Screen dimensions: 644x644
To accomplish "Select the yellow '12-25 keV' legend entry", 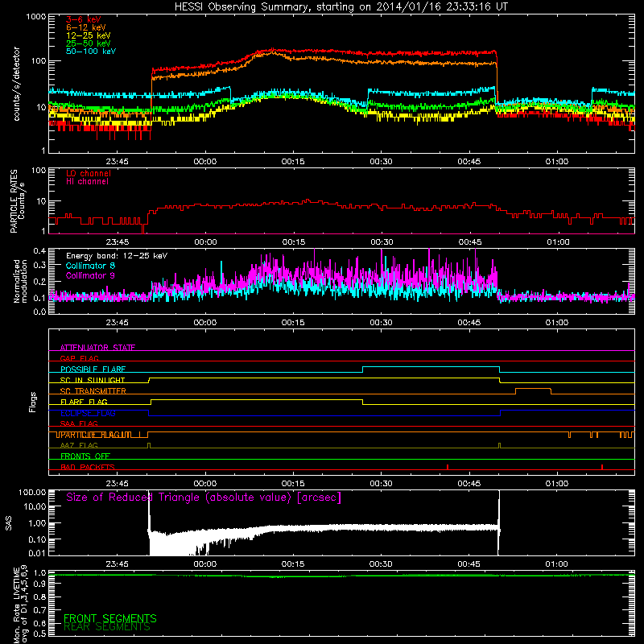I will click(89, 35).
